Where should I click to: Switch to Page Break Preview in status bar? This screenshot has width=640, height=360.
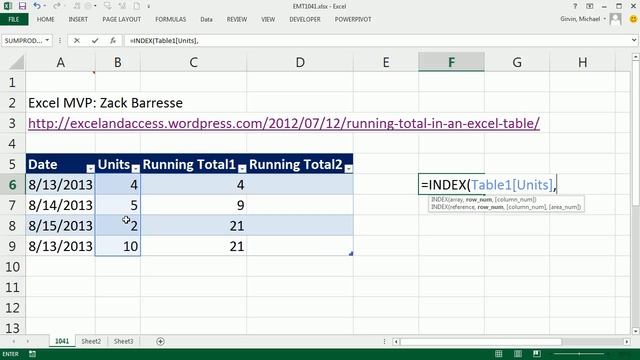537,354
